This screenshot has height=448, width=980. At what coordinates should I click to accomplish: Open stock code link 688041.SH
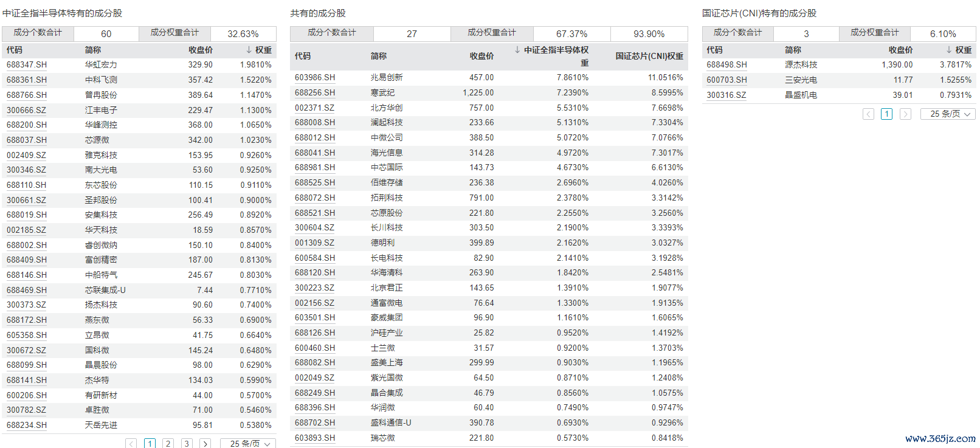(x=315, y=153)
